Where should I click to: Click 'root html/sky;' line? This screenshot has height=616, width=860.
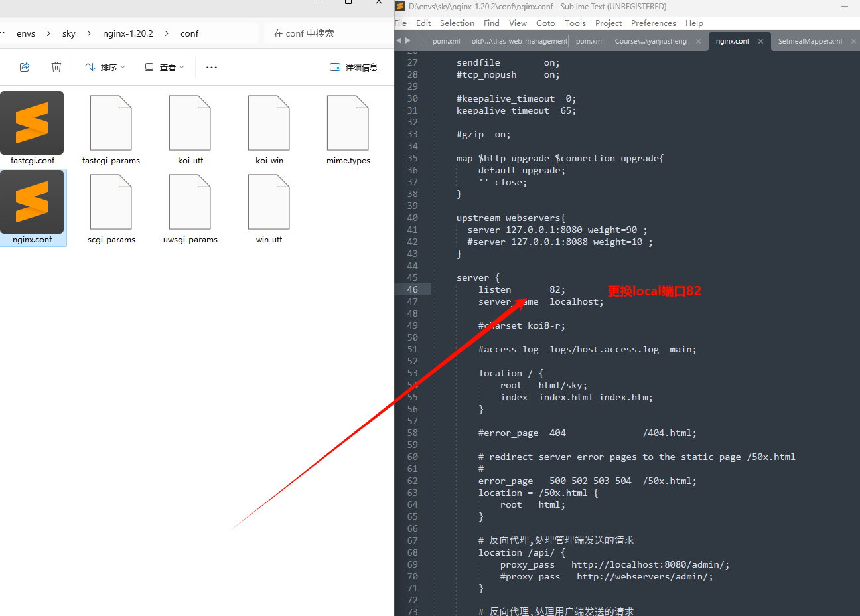(543, 385)
